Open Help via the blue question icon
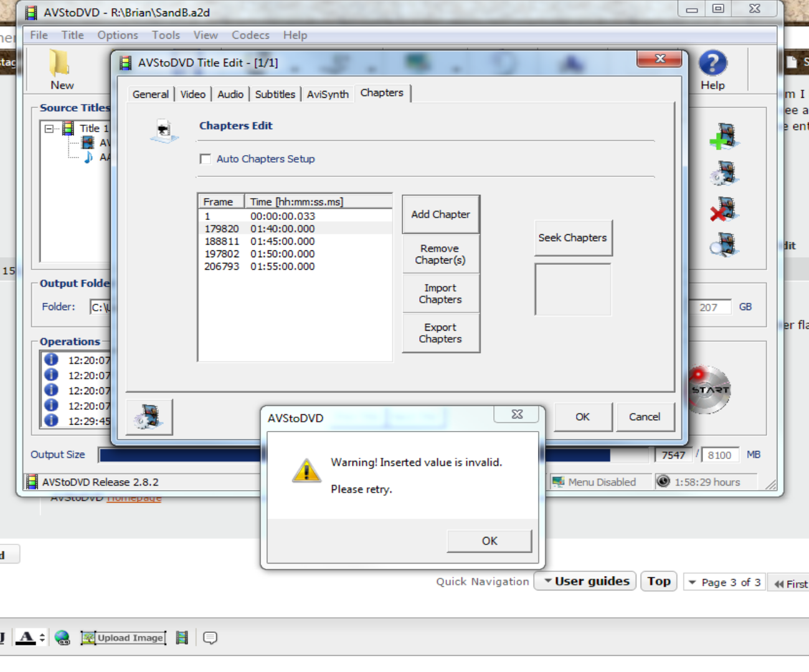This screenshot has width=809, height=672. [712, 63]
